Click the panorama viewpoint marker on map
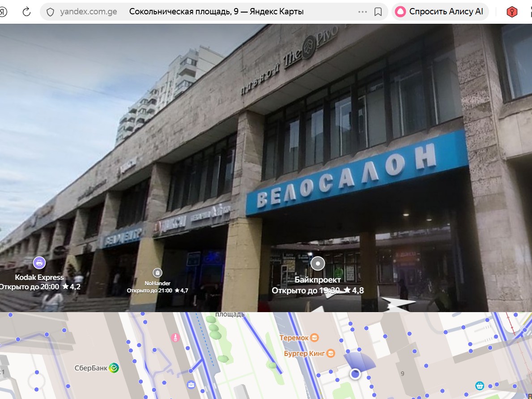This screenshot has width=532, height=399. point(355,374)
